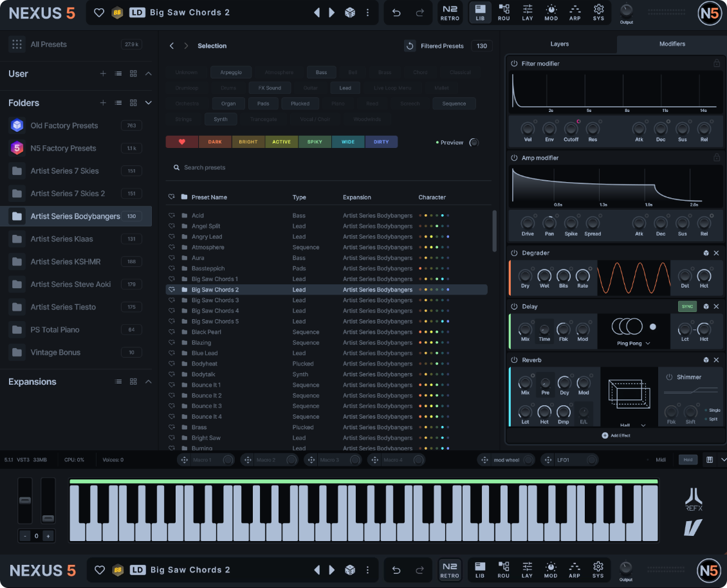Viewport: 727px width, 588px height.
Task: Toggle the Hold button
Action: 688,459
